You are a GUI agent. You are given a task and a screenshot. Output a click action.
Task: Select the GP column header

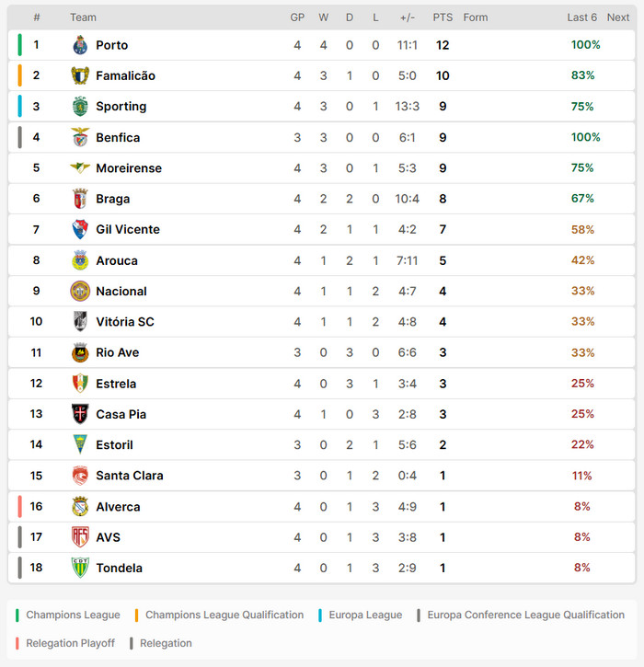pos(297,17)
